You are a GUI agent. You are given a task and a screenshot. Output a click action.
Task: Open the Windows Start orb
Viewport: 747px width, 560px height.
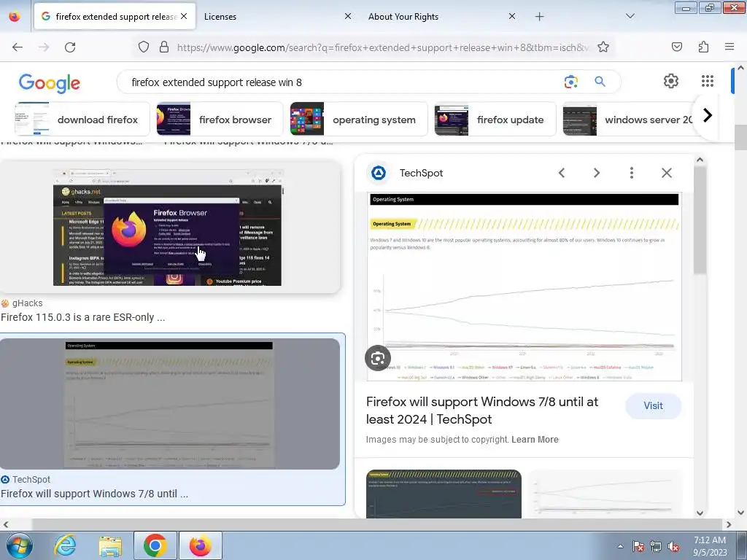tap(18, 545)
